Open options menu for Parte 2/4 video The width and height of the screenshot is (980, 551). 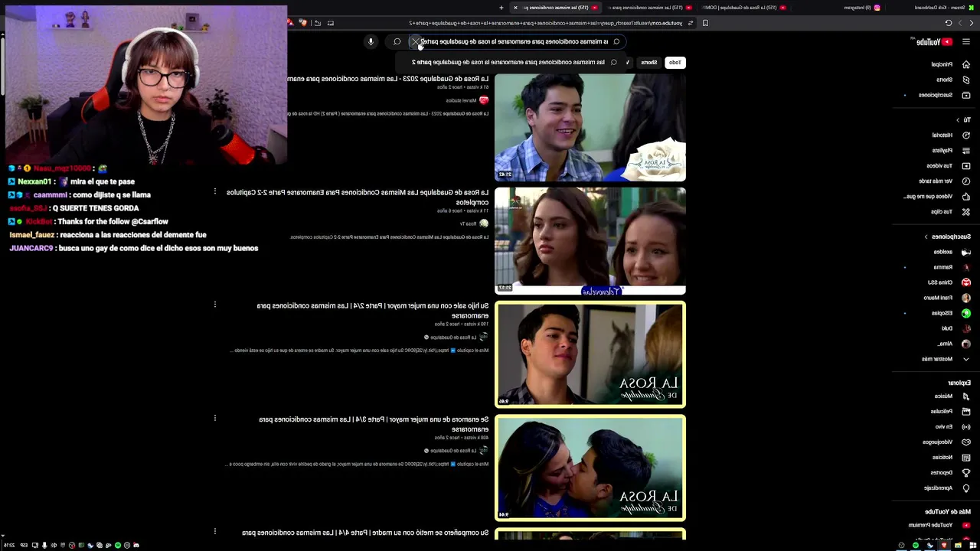pyautogui.click(x=215, y=305)
